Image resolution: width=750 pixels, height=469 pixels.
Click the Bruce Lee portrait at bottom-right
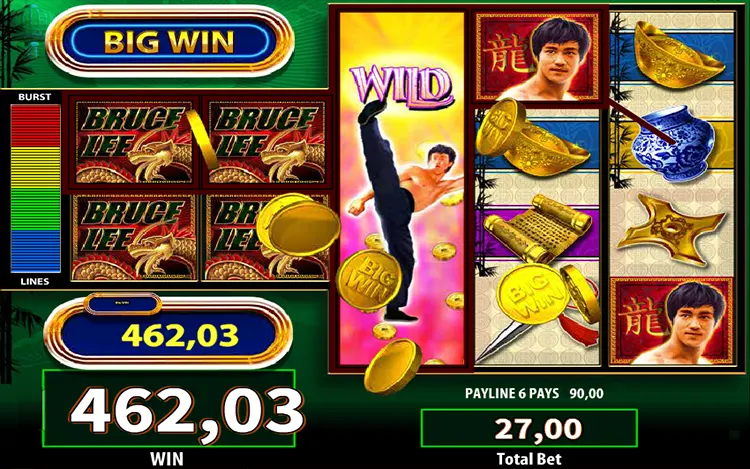tap(672, 321)
